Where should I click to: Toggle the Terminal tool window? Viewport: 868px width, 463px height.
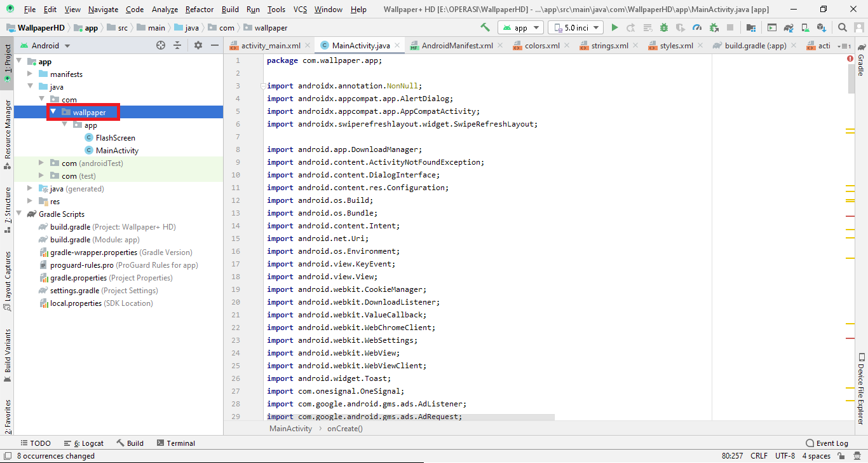tap(176, 443)
